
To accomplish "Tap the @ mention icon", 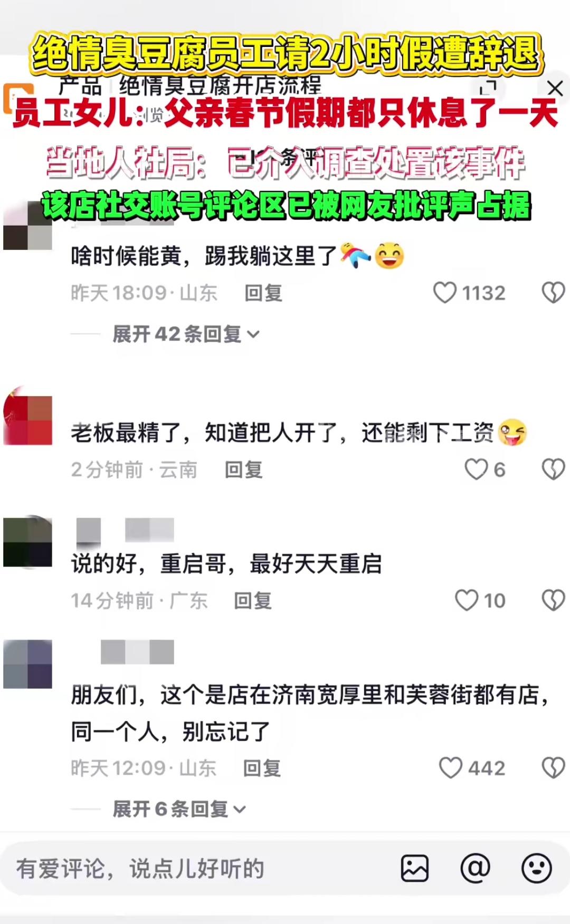I will tap(476, 868).
